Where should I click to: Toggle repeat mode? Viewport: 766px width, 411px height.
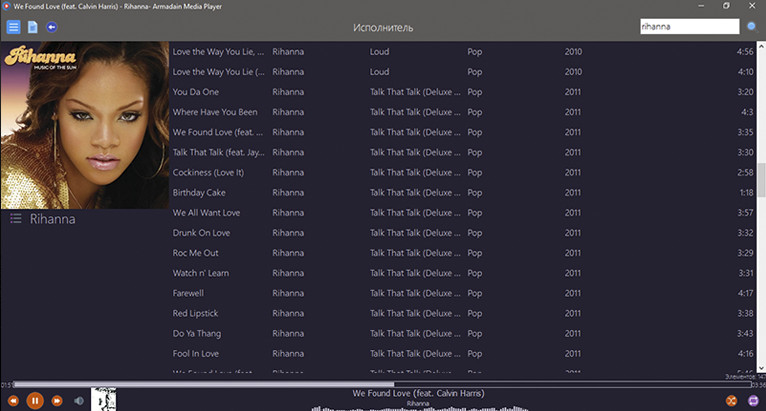coord(753,401)
